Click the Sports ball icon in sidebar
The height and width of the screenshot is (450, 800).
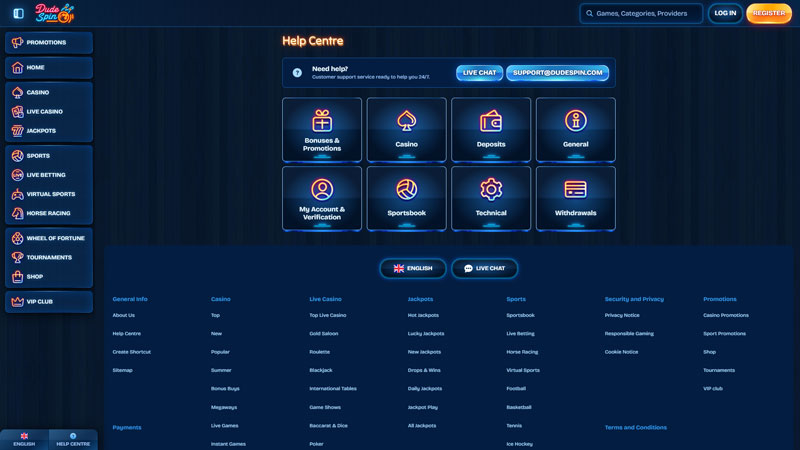click(x=17, y=156)
